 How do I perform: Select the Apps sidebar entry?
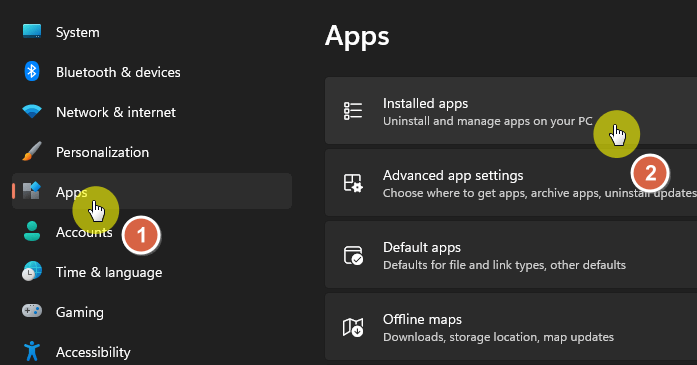tap(152, 191)
